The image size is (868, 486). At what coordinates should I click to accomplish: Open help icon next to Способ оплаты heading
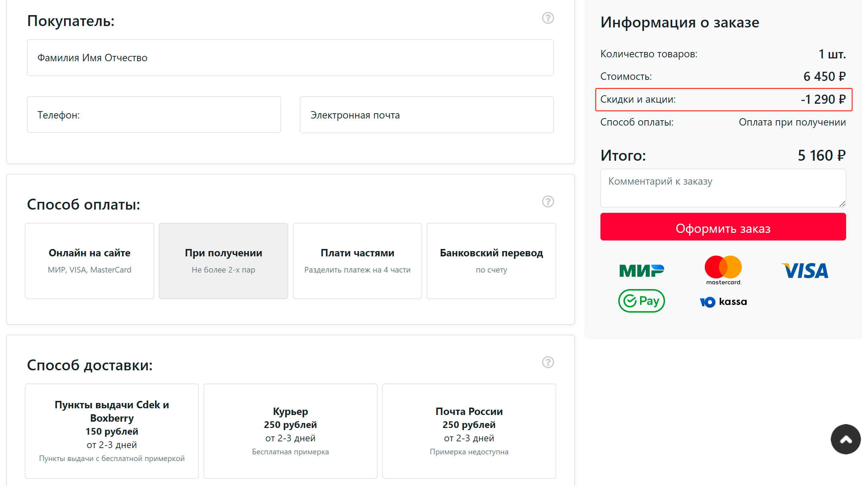click(548, 202)
